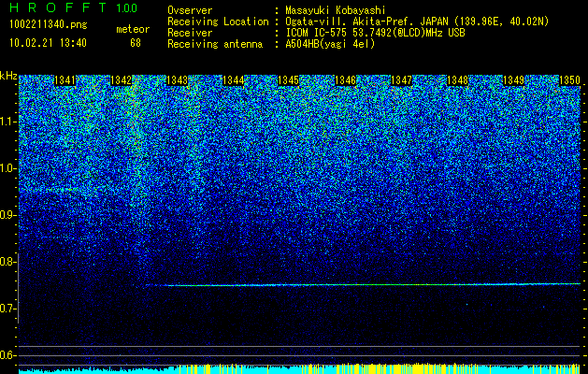Click the date 10.02.21 13:40
This screenshot has height=374, width=588.
click(48, 43)
